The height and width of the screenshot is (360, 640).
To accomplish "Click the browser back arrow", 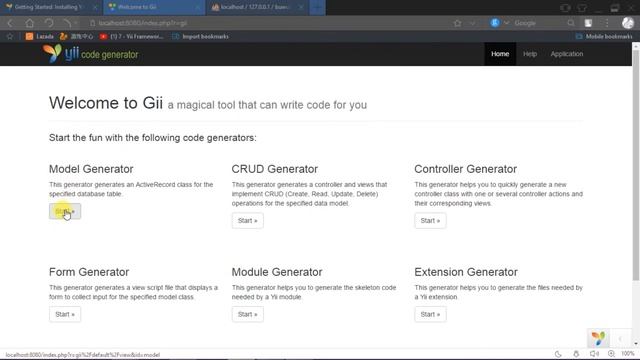I will 10,23.
